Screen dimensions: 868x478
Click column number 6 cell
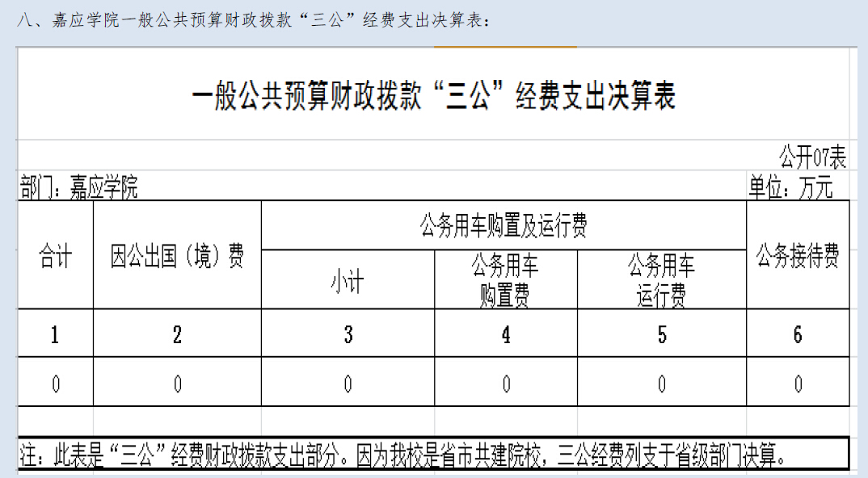coord(798,333)
